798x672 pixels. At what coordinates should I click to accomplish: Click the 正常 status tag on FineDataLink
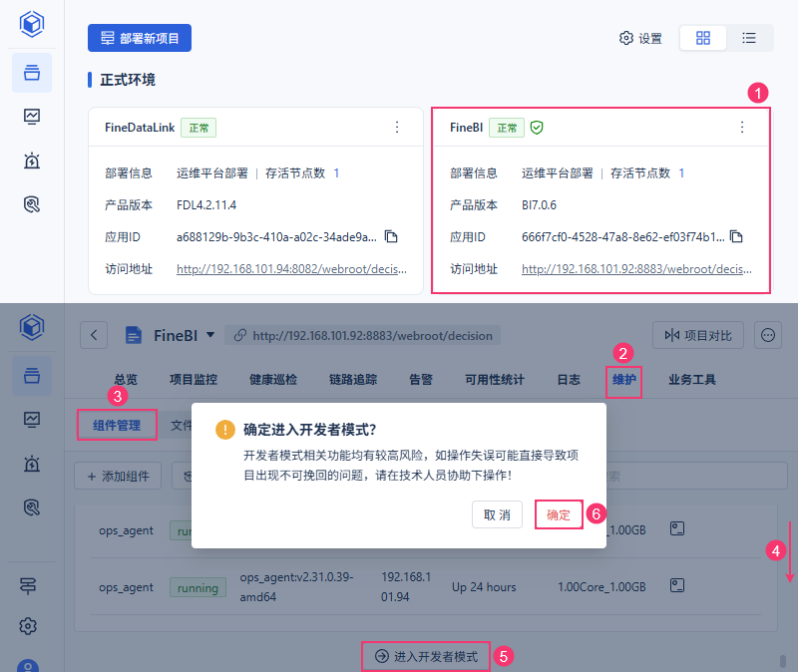click(x=199, y=128)
